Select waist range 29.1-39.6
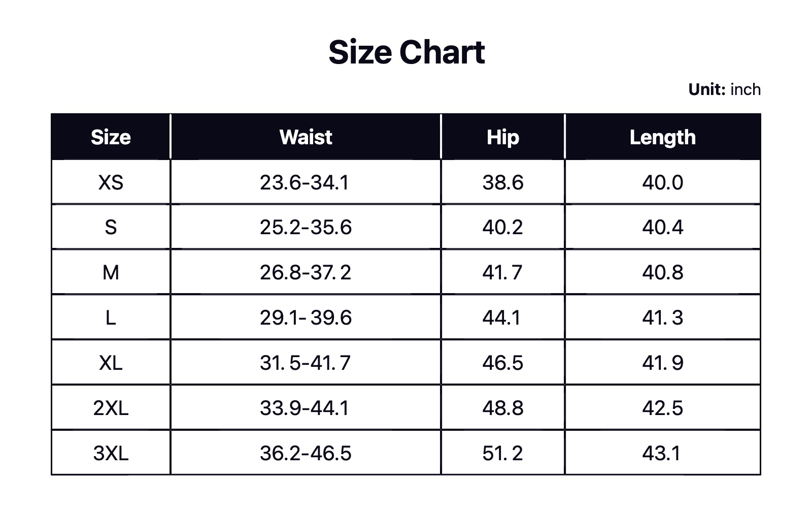 click(x=306, y=317)
